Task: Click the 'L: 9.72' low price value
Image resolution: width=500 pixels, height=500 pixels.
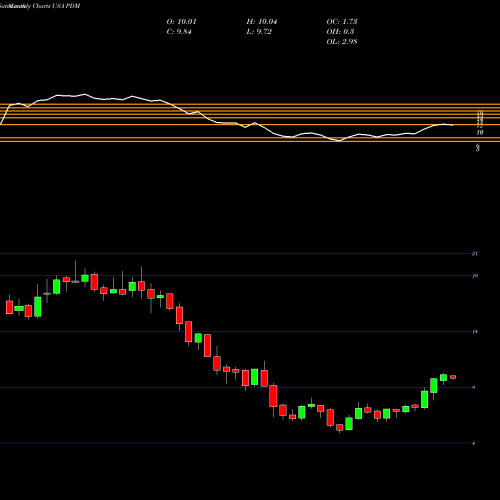Action: [259, 32]
